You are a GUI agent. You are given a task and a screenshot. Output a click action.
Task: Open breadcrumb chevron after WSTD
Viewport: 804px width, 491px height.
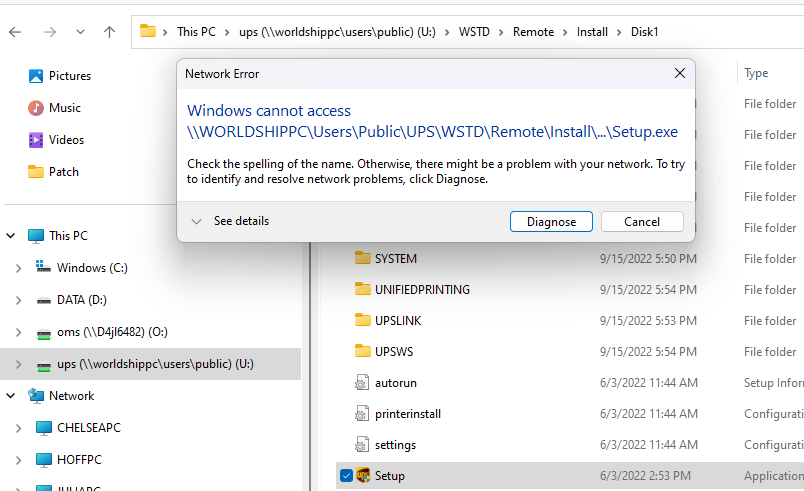coord(501,32)
